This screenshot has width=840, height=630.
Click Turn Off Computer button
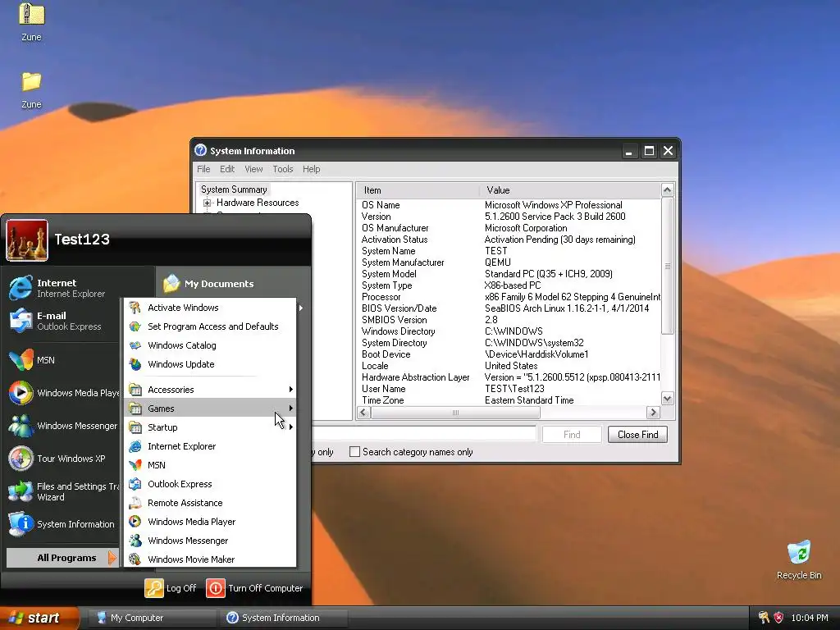(254, 588)
